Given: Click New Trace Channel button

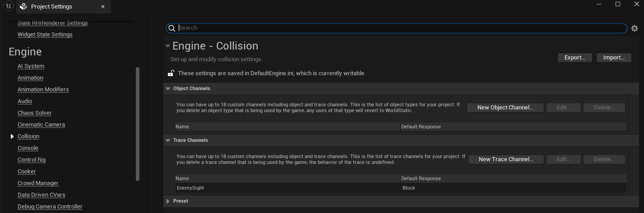Looking at the screenshot, I should [506, 159].
